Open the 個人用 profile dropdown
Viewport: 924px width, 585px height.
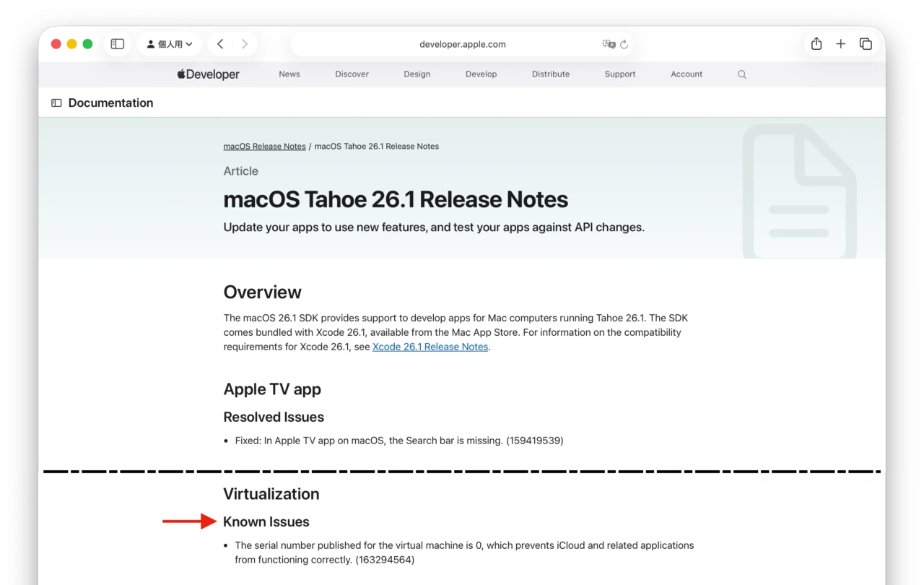[x=169, y=43]
